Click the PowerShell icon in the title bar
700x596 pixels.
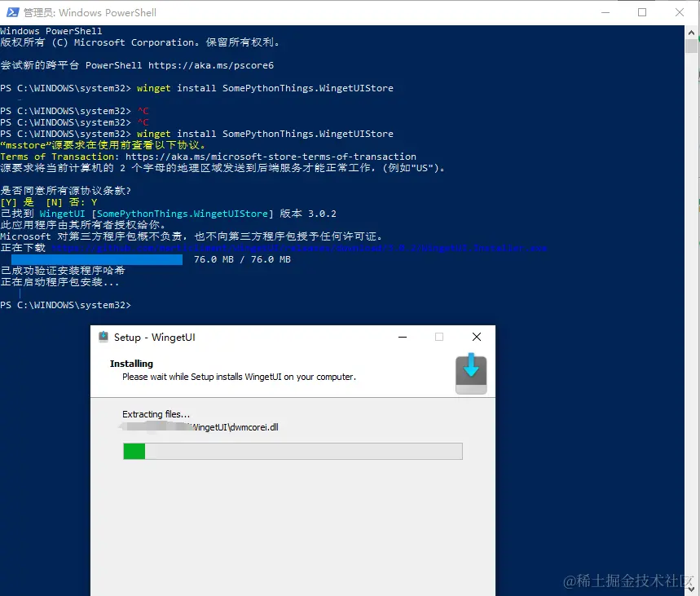click(x=12, y=12)
